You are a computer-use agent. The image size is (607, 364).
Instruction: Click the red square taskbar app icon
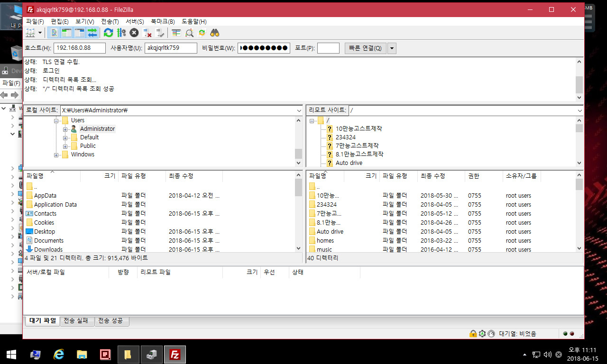click(105, 354)
